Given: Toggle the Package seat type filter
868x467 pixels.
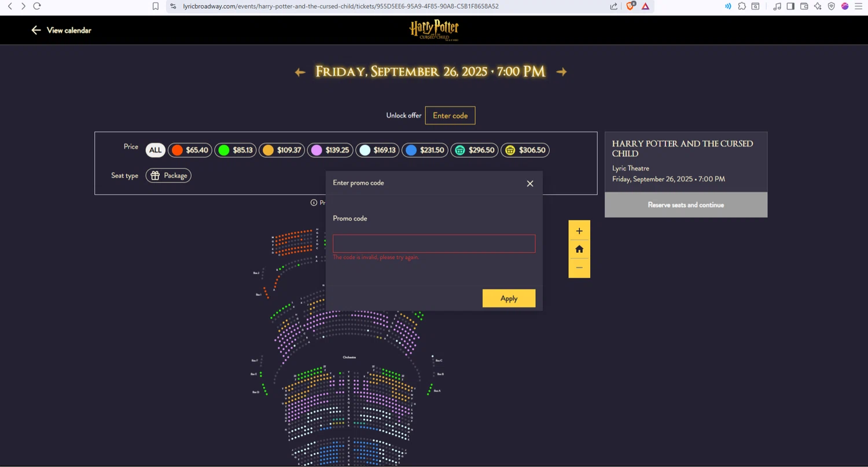Looking at the screenshot, I should pyautogui.click(x=168, y=175).
